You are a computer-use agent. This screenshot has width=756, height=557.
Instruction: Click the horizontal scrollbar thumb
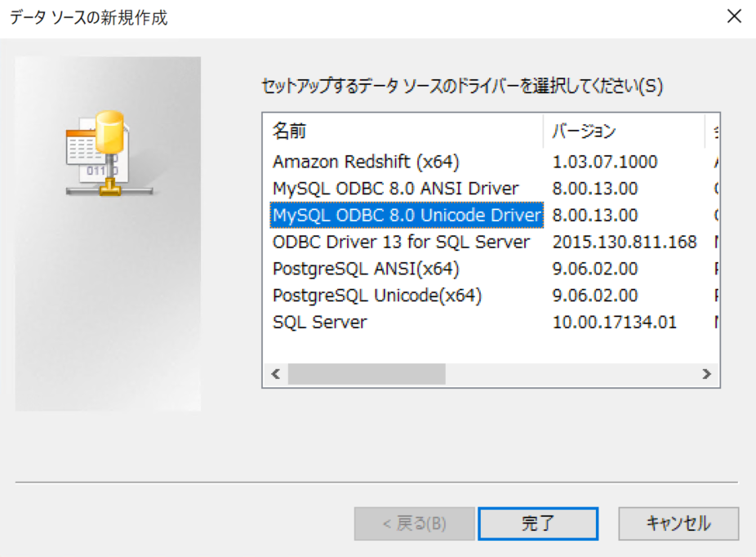367,374
